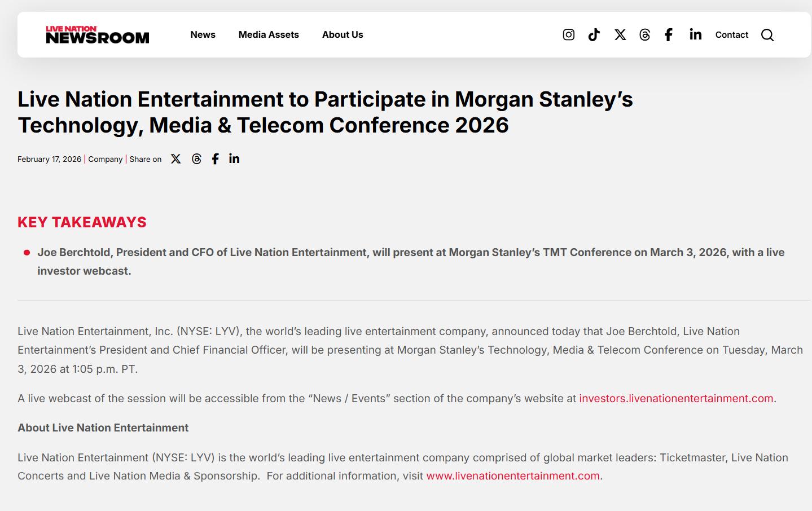Open the About Us navigation item
The width and height of the screenshot is (812, 511).
(343, 34)
